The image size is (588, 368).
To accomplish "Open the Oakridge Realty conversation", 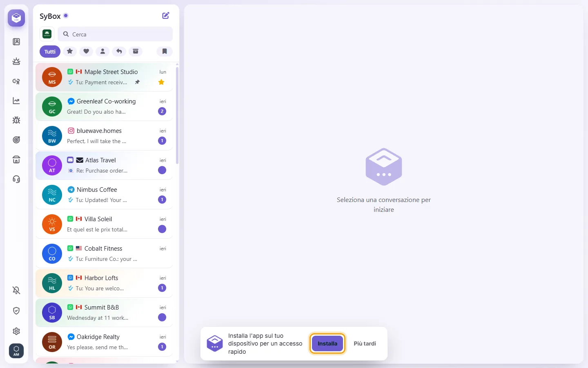I will tap(104, 342).
